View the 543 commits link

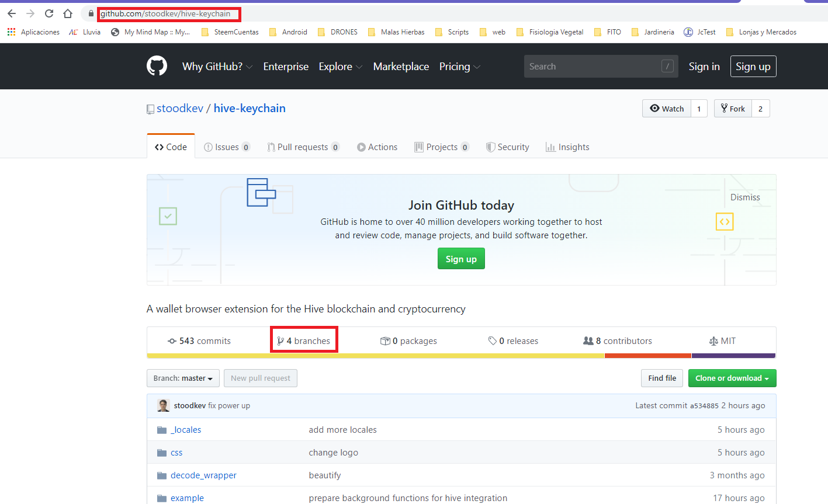click(199, 341)
